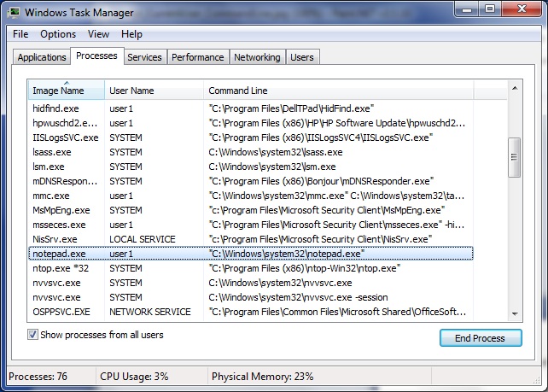Select the ntop.exe *32 process
Image resolution: width=548 pixels, height=392 pixels.
(251, 268)
